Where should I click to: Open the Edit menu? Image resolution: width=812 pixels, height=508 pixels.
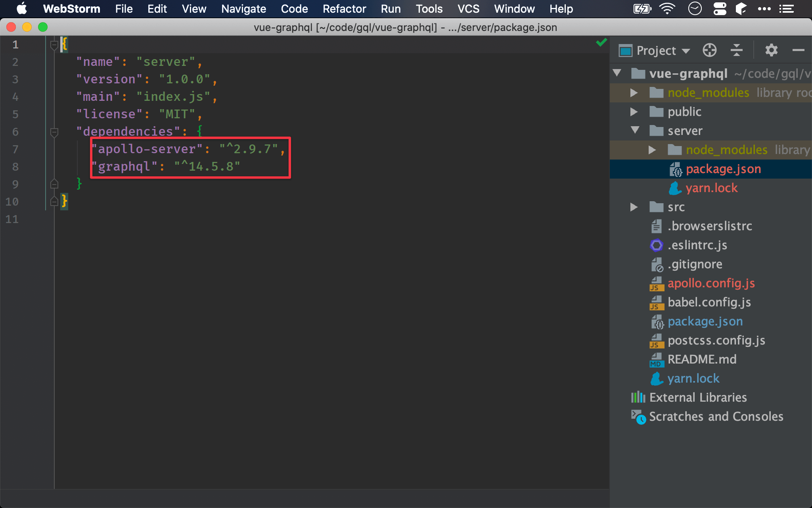(x=157, y=9)
